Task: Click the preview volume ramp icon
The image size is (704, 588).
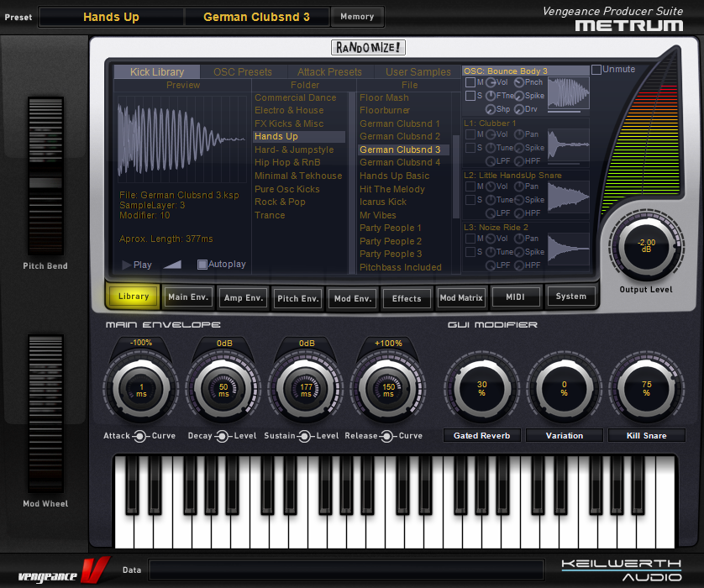Action: pyautogui.click(x=172, y=264)
